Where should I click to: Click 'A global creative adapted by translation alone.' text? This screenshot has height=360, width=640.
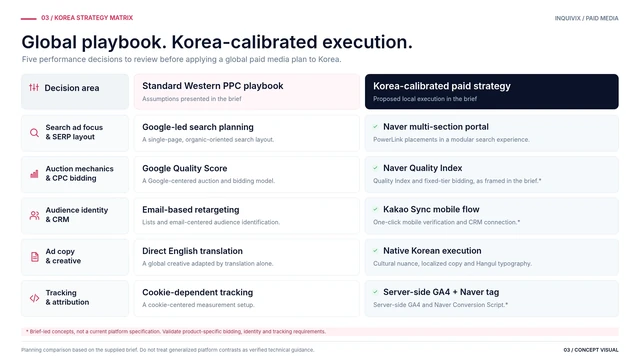pos(208,264)
